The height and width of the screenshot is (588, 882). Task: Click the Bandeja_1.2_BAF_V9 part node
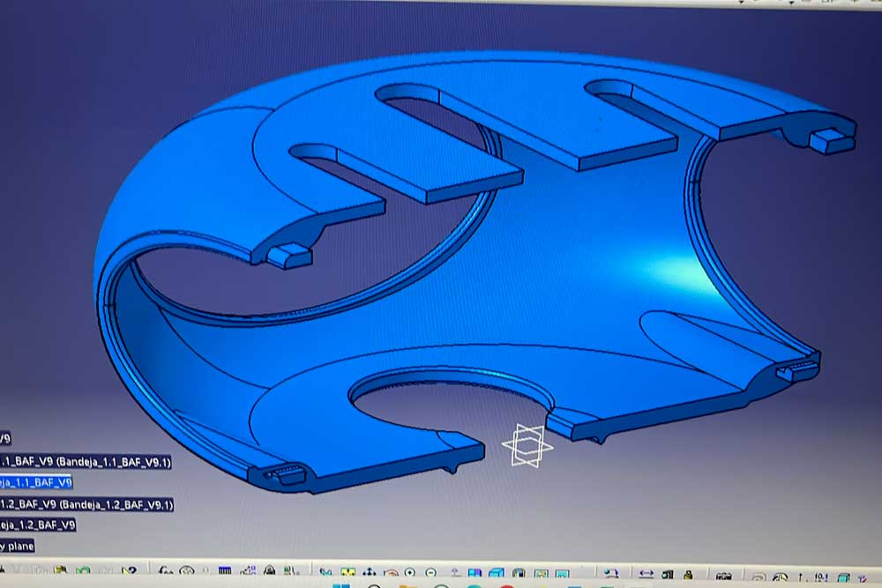coord(37,525)
